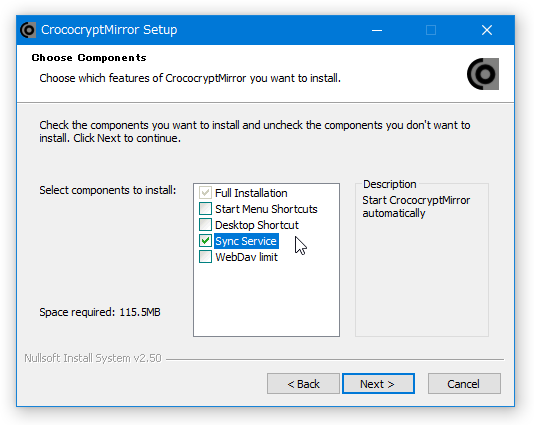The width and height of the screenshot is (534, 425).
Task: Go to the previous step with Back
Action: pyautogui.click(x=303, y=384)
